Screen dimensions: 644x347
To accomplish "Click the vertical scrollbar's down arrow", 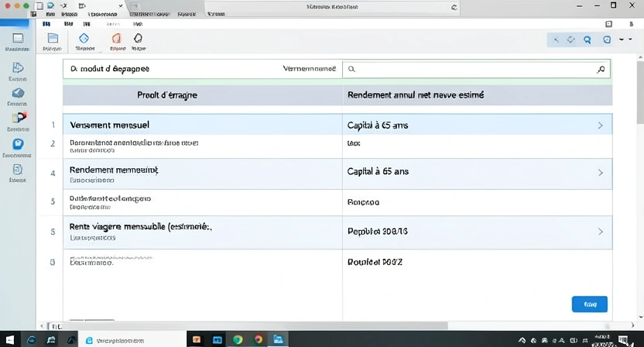I will (x=640, y=317).
